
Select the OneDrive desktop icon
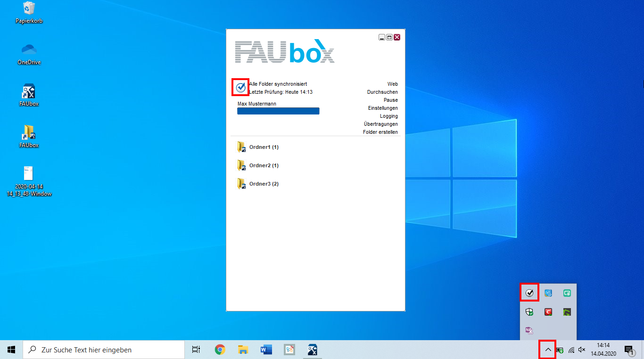pos(29,54)
